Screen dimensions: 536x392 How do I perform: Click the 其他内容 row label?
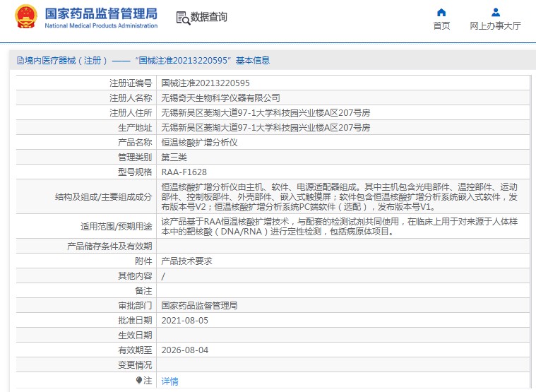tap(135, 276)
